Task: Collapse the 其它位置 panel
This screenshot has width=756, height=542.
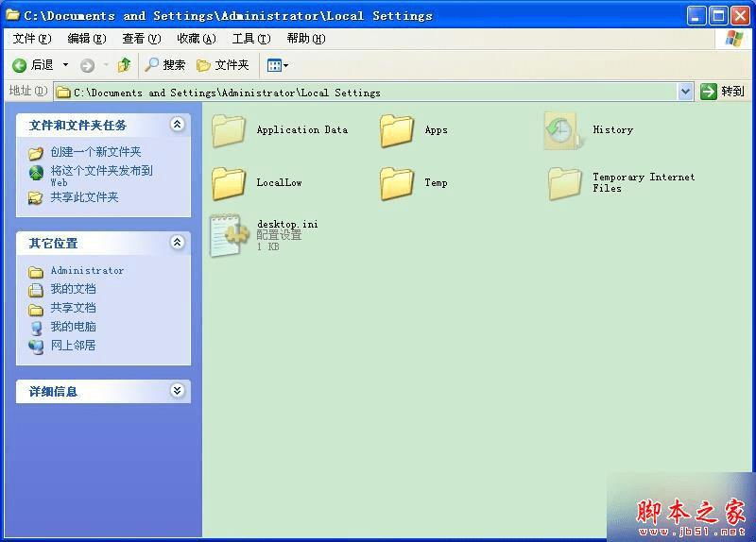Action: 177,242
